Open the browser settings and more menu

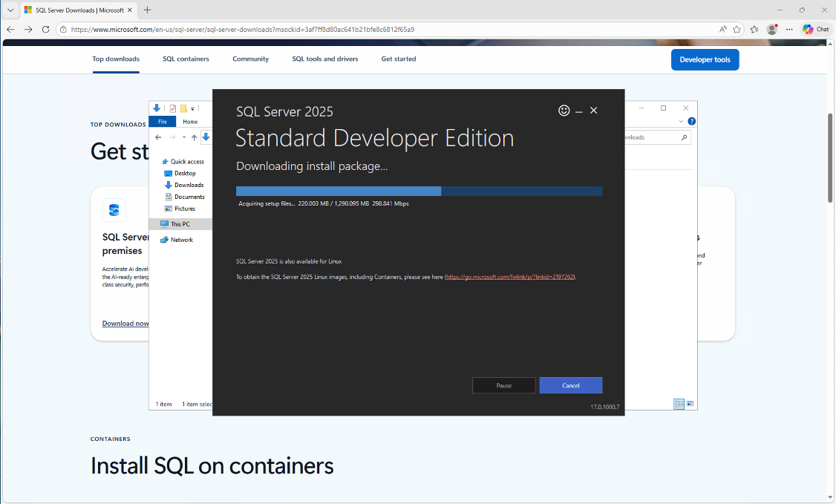tap(789, 29)
